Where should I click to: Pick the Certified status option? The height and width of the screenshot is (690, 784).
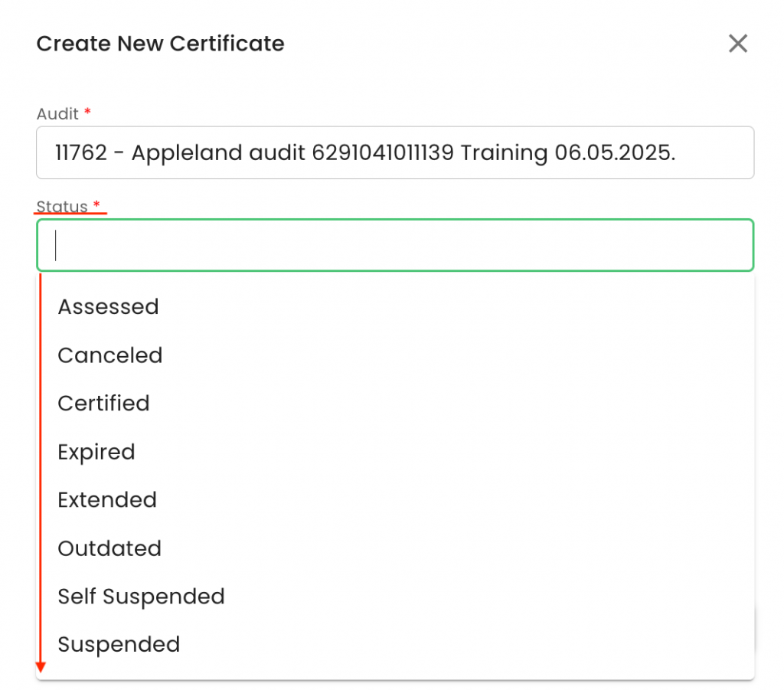103,404
